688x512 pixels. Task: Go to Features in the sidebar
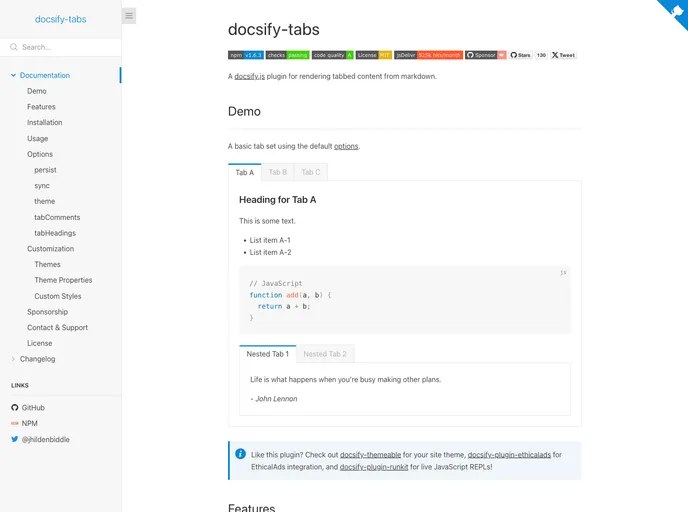[x=41, y=107]
